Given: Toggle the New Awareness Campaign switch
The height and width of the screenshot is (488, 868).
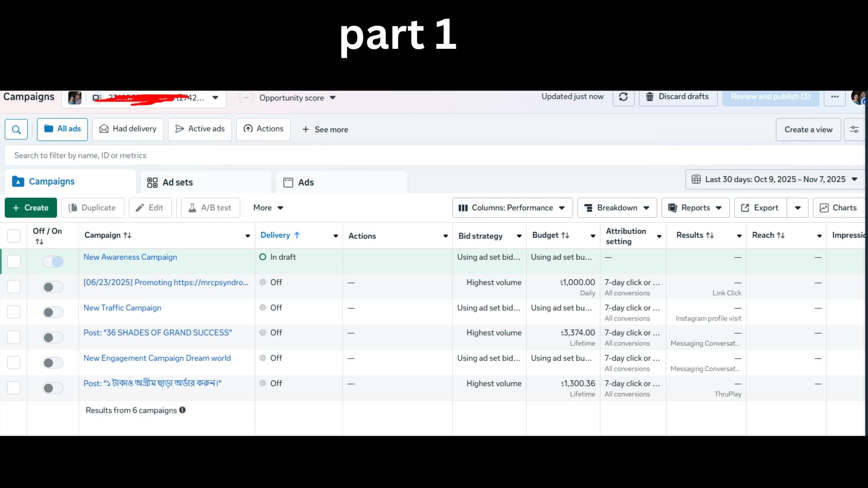Looking at the screenshot, I should tap(53, 261).
